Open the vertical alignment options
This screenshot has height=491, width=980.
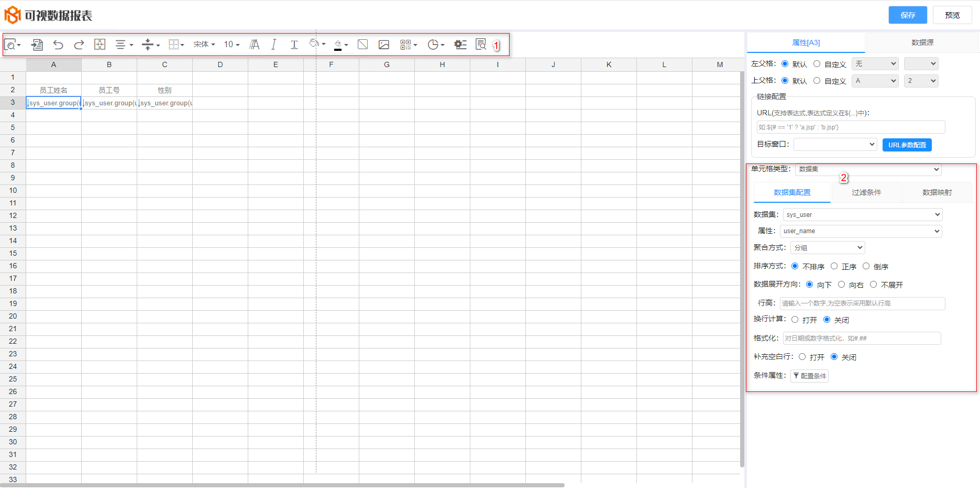(151, 45)
